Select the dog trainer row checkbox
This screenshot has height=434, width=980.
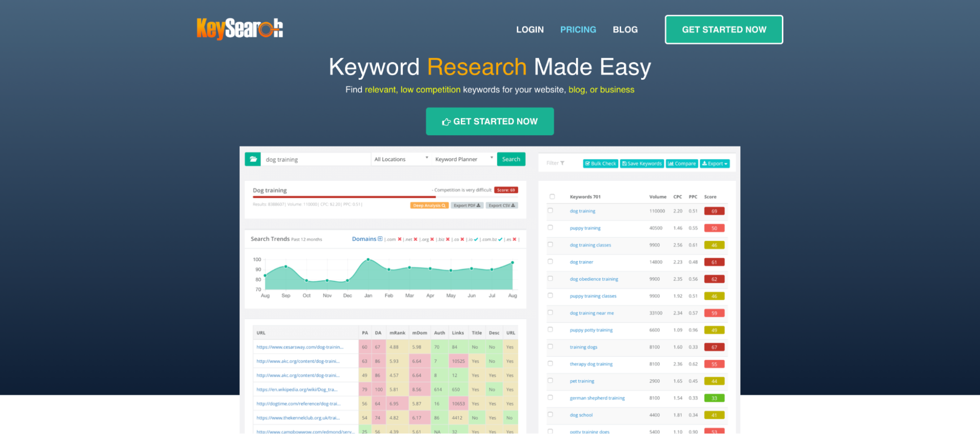pos(550,262)
